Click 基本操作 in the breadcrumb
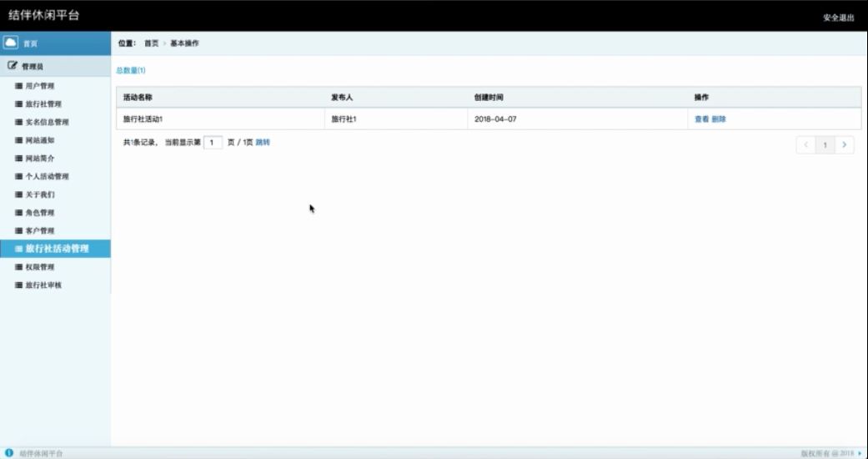 184,43
